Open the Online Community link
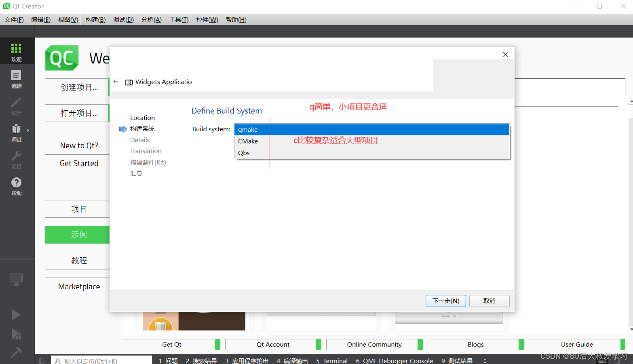633x364 pixels. pyautogui.click(x=374, y=345)
